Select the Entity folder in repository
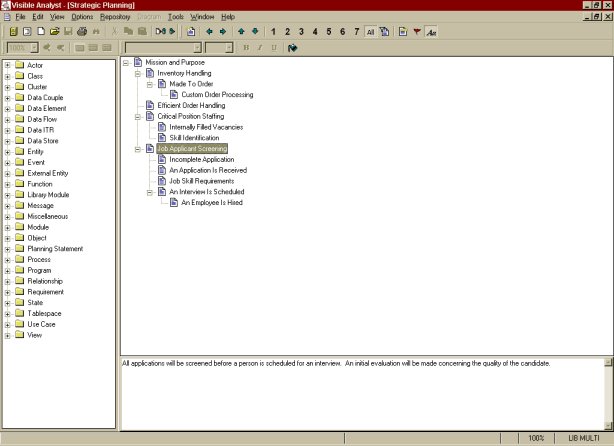Image resolution: width=614 pixels, height=446 pixels. pyautogui.click(x=35, y=152)
